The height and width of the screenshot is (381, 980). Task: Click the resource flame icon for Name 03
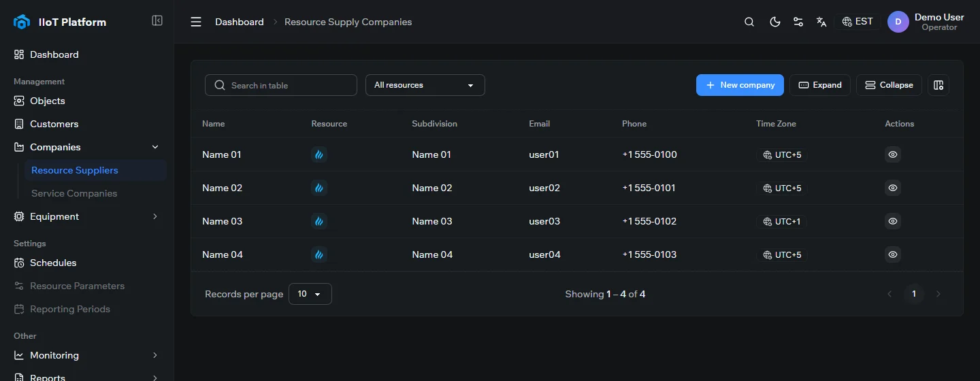coord(319,221)
